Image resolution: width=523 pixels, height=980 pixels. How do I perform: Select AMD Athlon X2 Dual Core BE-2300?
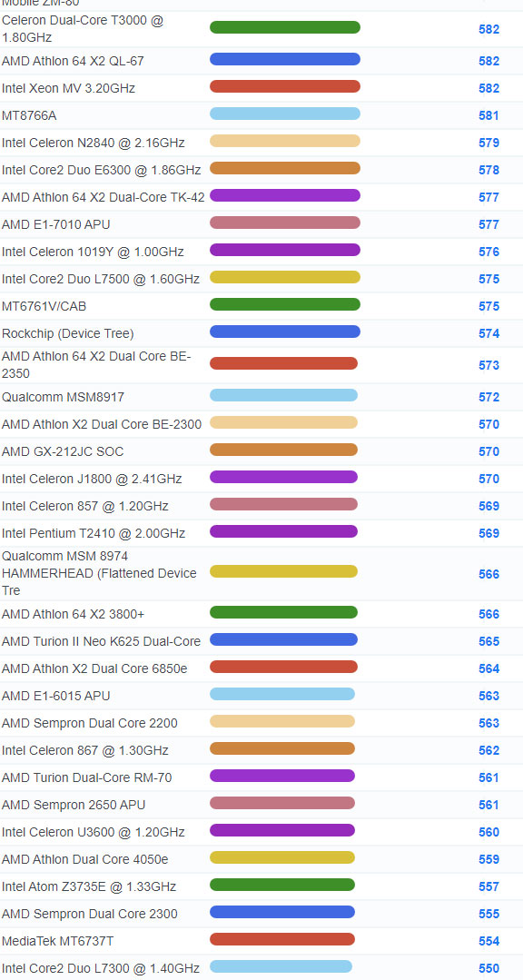102,424
